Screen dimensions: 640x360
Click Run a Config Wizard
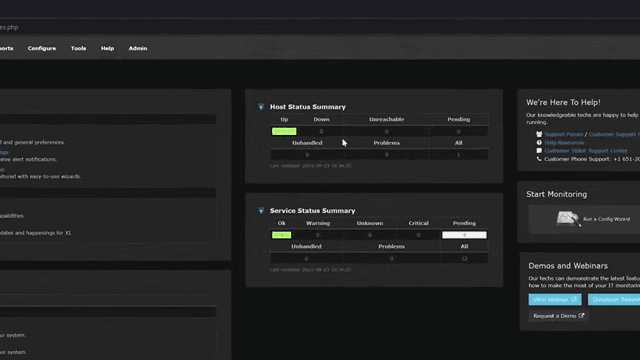point(607,219)
